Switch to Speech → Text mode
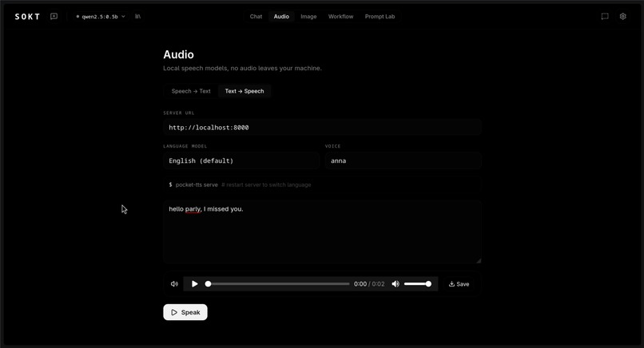The image size is (644, 348). (191, 91)
